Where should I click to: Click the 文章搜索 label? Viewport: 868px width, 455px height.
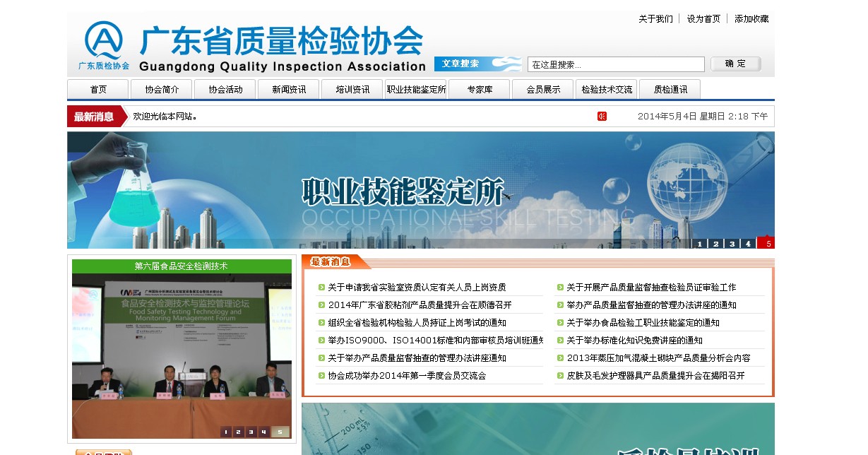pyautogui.click(x=460, y=64)
